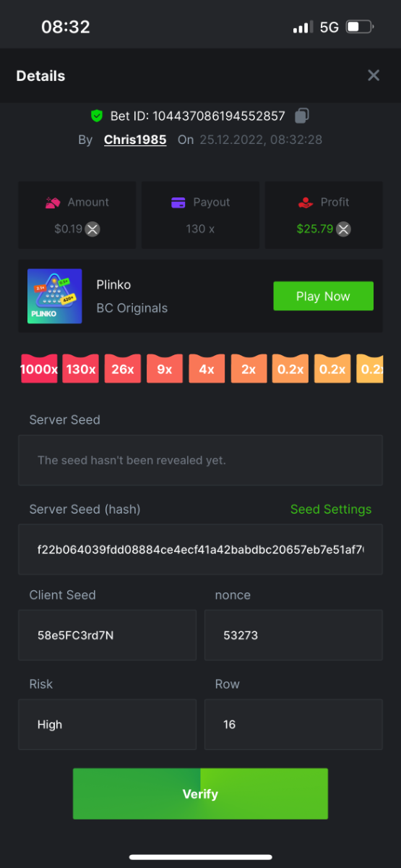Tap the Payout card icon
Screen dimensions: 401x868
(178, 203)
